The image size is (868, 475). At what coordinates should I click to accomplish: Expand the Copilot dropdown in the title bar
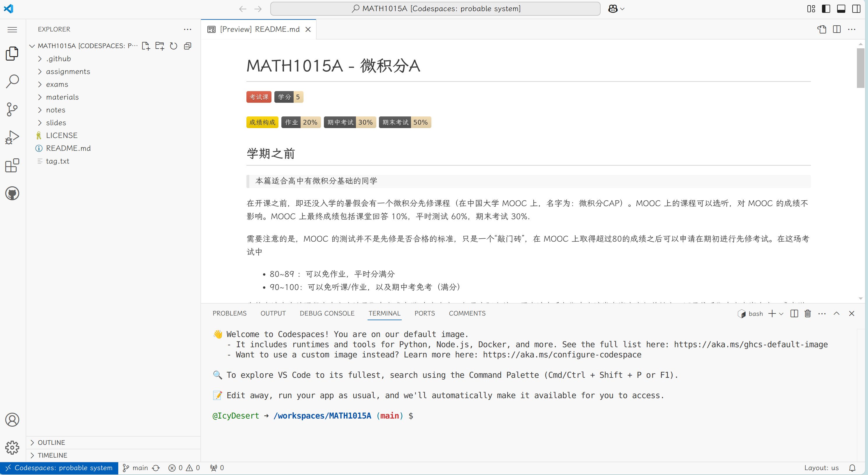tap(622, 9)
